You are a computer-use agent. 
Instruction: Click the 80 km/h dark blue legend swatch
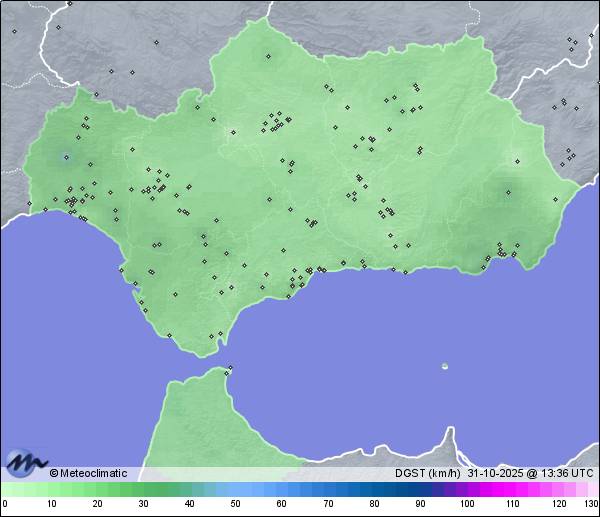click(x=374, y=489)
